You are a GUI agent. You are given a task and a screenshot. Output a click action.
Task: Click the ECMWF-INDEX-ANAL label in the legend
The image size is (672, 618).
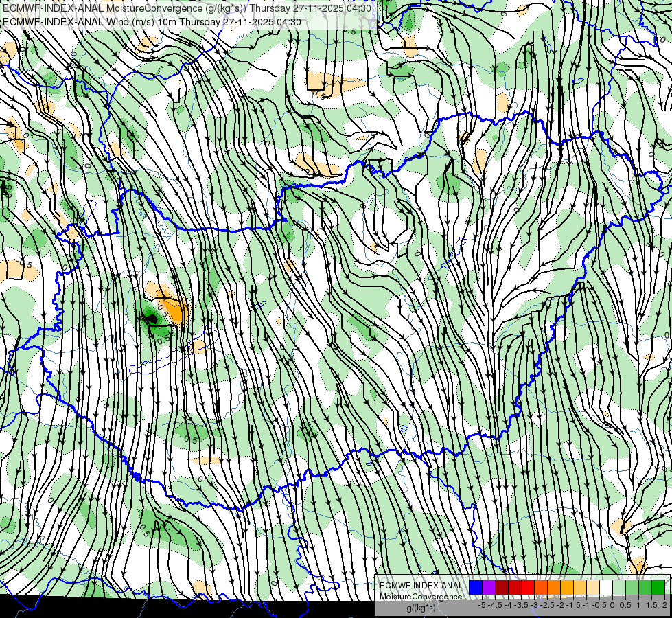(x=421, y=586)
